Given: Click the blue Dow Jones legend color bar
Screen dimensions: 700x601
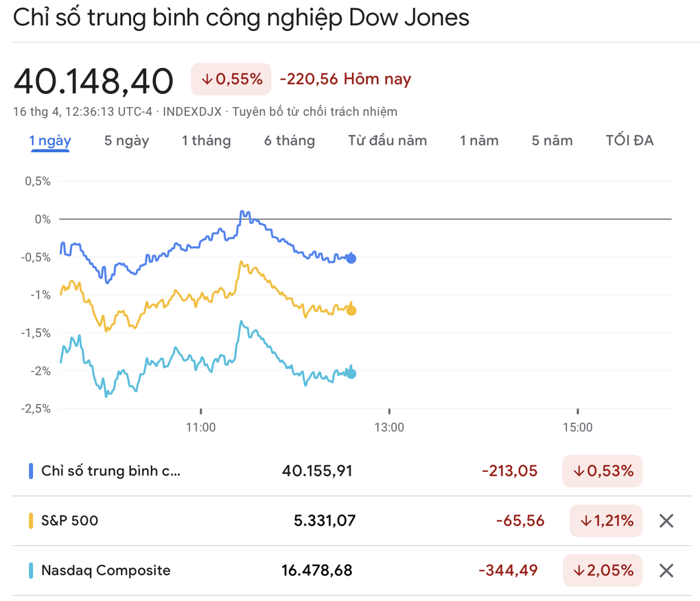Looking at the screenshot, I should coord(31,471).
